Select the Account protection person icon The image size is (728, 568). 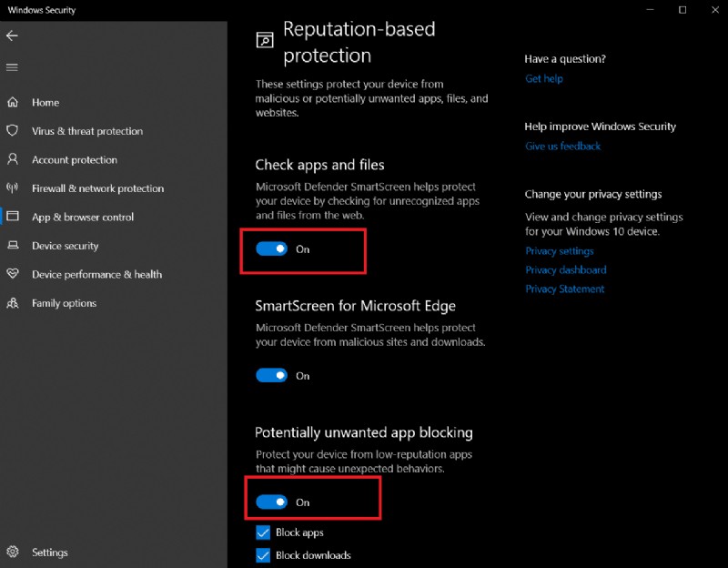point(13,159)
